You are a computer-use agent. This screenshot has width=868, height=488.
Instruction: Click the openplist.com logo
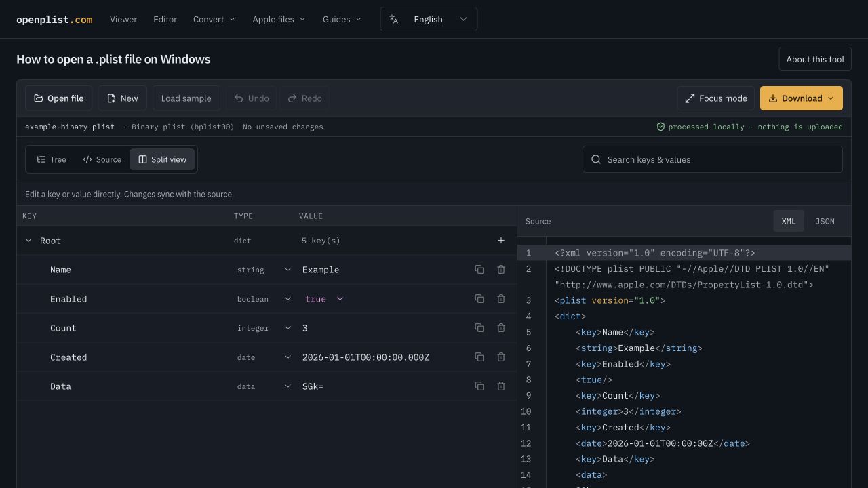(x=54, y=19)
